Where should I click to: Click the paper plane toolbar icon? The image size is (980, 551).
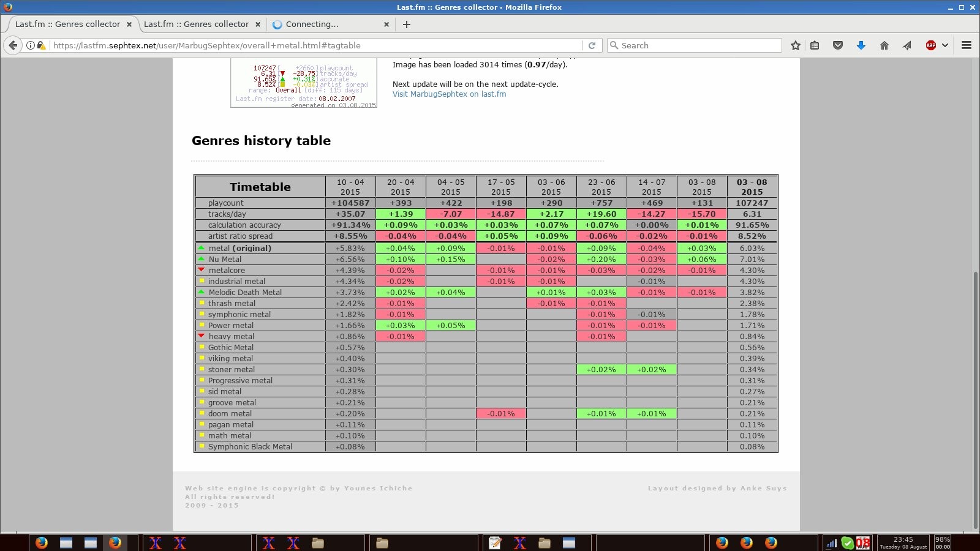(907, 45)
